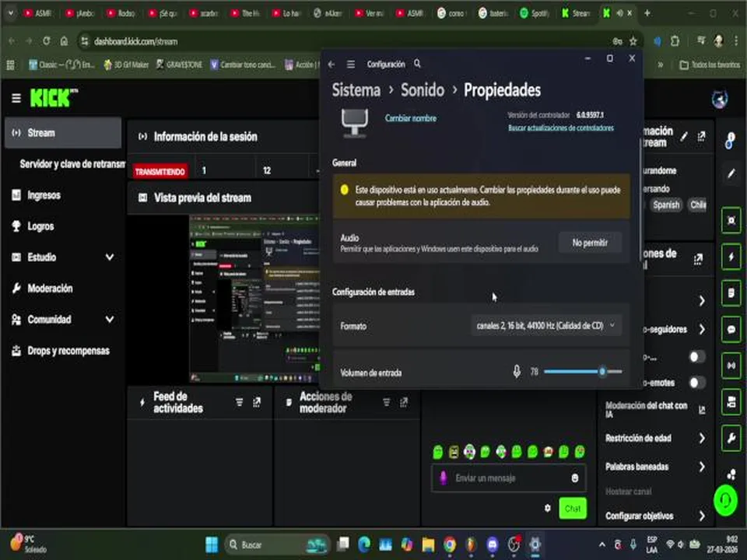
Task: Click the document icon in right toolbar
Action: pyautogui.click(x=731, y=293)
